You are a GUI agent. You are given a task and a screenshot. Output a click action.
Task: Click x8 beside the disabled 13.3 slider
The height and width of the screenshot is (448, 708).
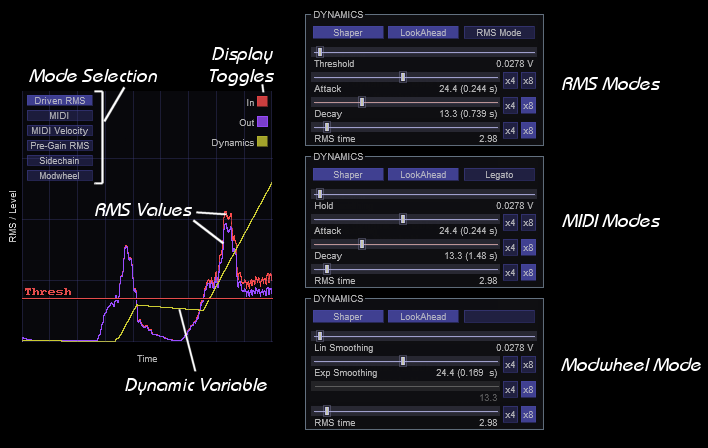point(528,389)
